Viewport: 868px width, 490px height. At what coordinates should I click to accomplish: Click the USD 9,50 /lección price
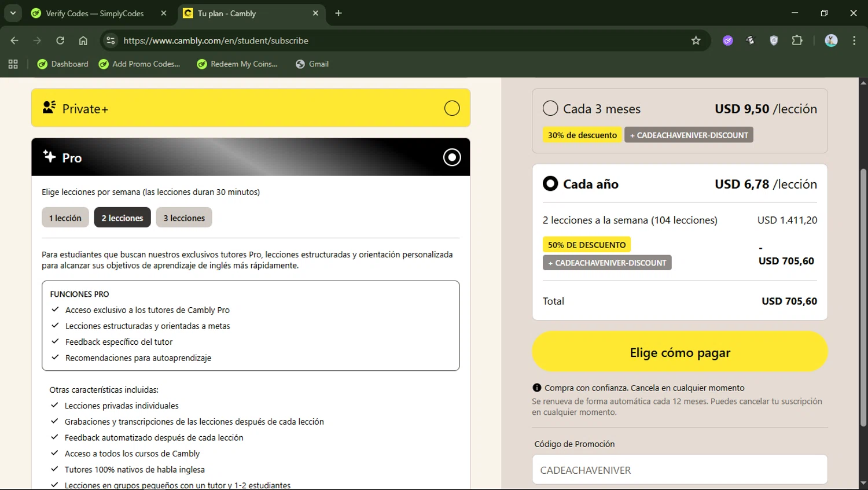coord(766,109)
